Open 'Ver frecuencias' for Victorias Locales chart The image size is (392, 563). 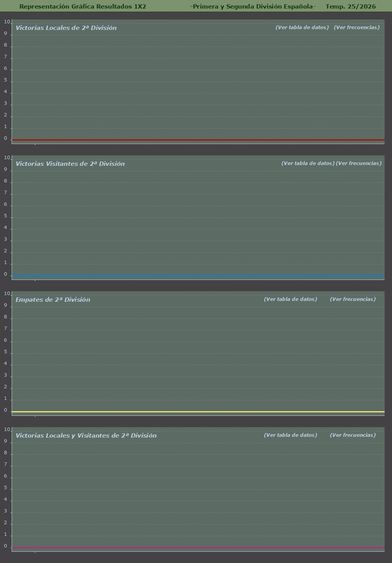(356, 28)
